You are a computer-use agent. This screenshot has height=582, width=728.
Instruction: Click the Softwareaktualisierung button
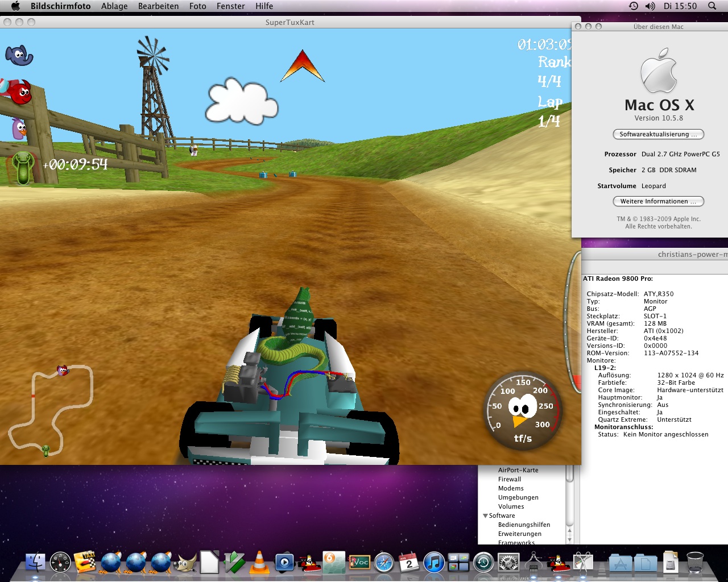pos(658,134)
